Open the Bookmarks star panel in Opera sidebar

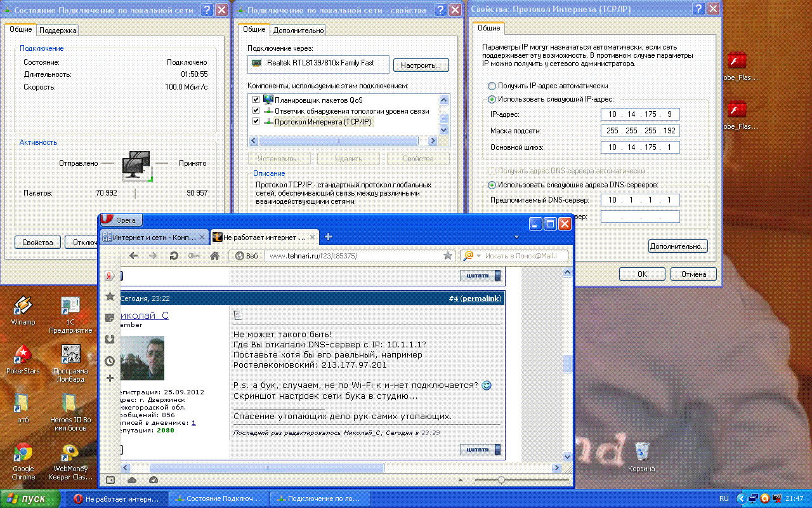110,297
